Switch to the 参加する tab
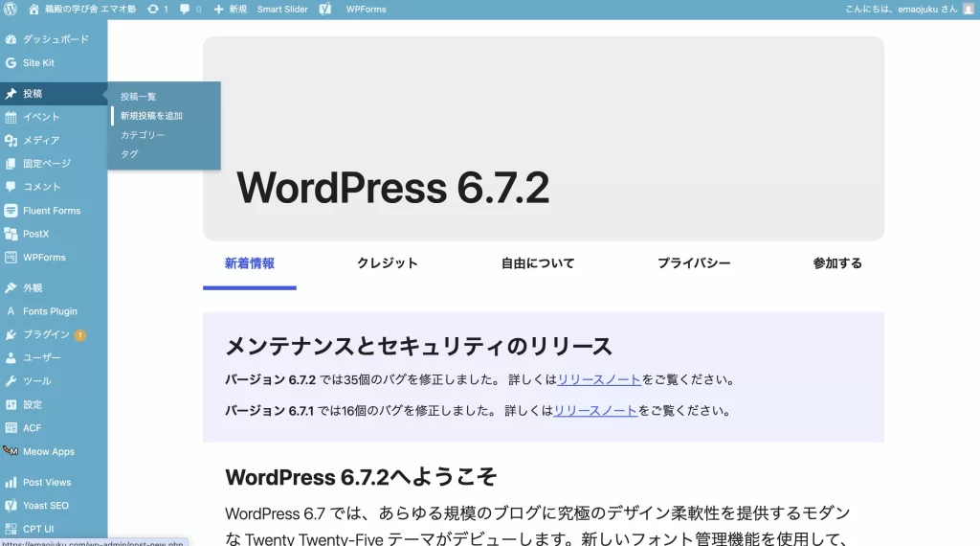The image size is (980, 546). point(837,263)
